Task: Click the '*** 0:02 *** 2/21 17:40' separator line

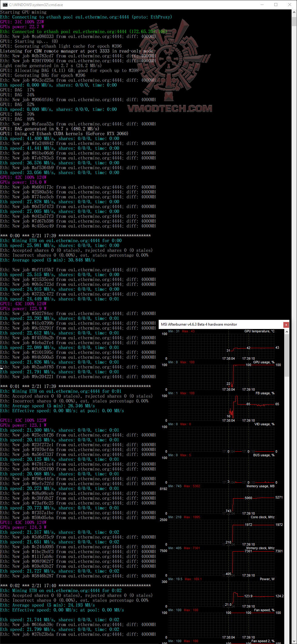Action: [x=76, y=586]
